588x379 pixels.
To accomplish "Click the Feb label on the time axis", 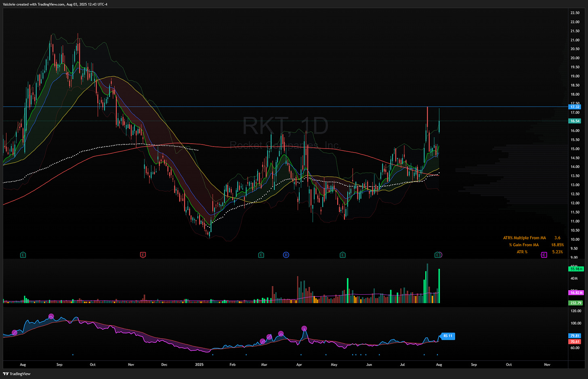I will pyautogui.click(x=232, y=364).
